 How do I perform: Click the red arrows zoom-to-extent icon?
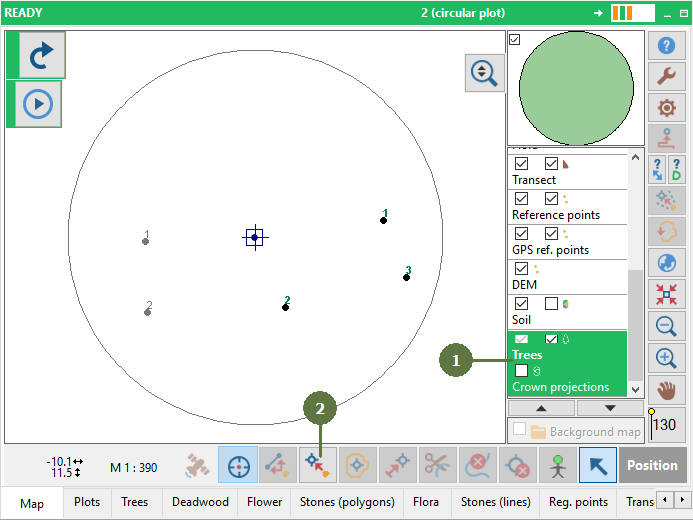coord(666,294)
